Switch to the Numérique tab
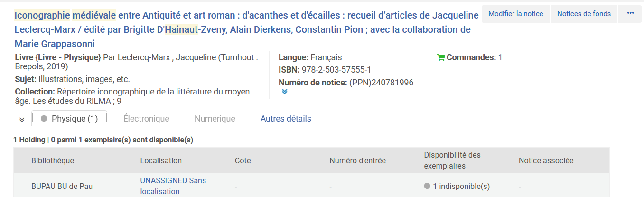The image size is (644, 197). 215,119
